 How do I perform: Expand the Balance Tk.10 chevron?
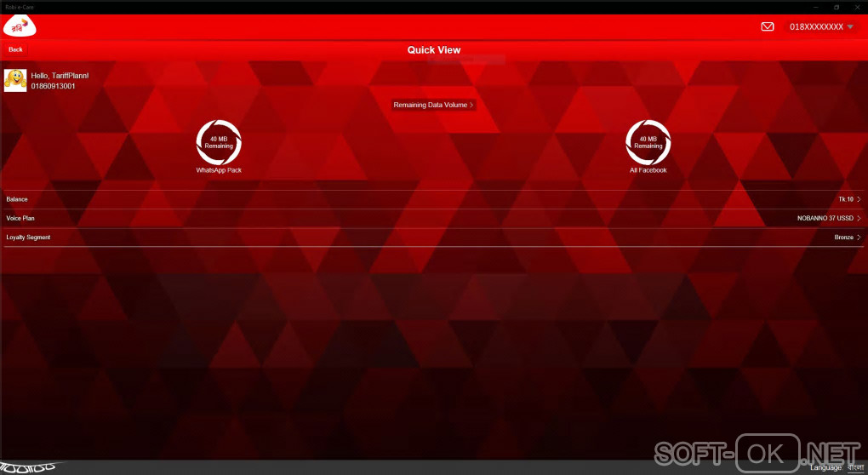(x=859, y=199)
